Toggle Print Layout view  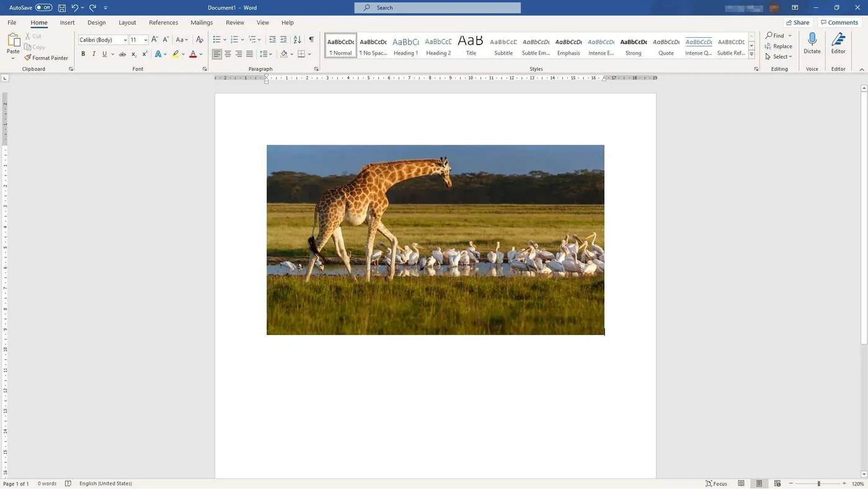[759, 483]
